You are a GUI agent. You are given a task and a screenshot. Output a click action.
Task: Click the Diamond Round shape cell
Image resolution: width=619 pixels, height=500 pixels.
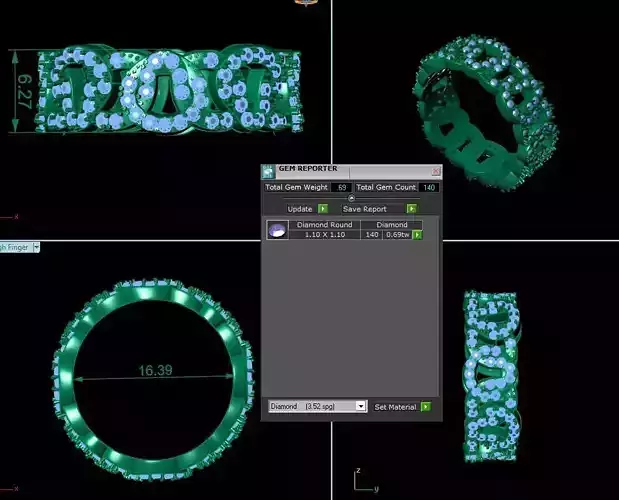coord(325,225)
